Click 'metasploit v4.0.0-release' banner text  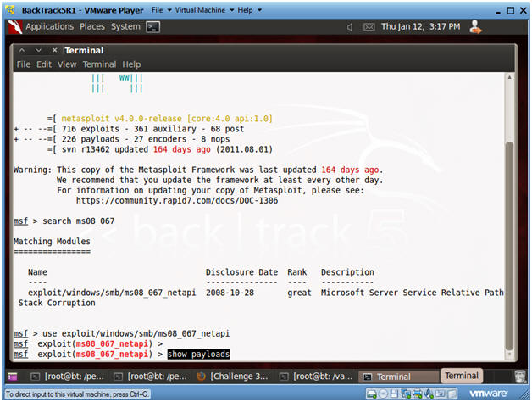coord(121,119)
